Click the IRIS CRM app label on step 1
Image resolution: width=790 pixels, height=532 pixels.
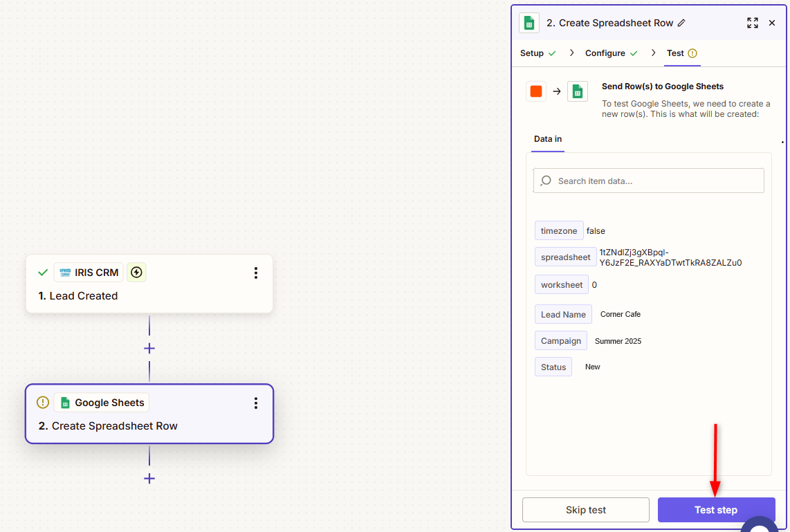point(89,273)
